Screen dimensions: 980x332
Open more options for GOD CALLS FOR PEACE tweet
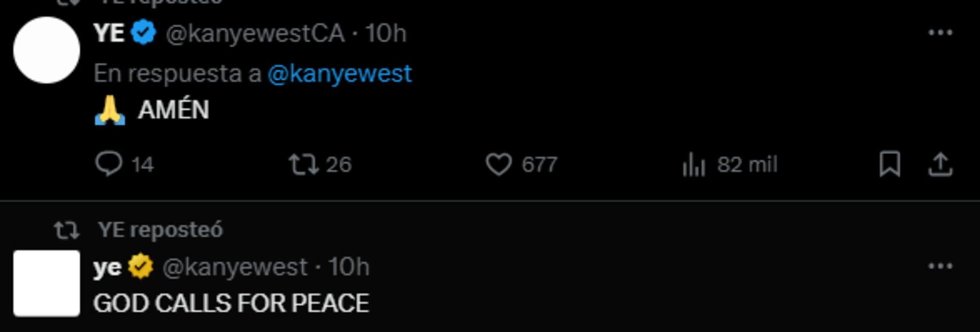point(940,267)
